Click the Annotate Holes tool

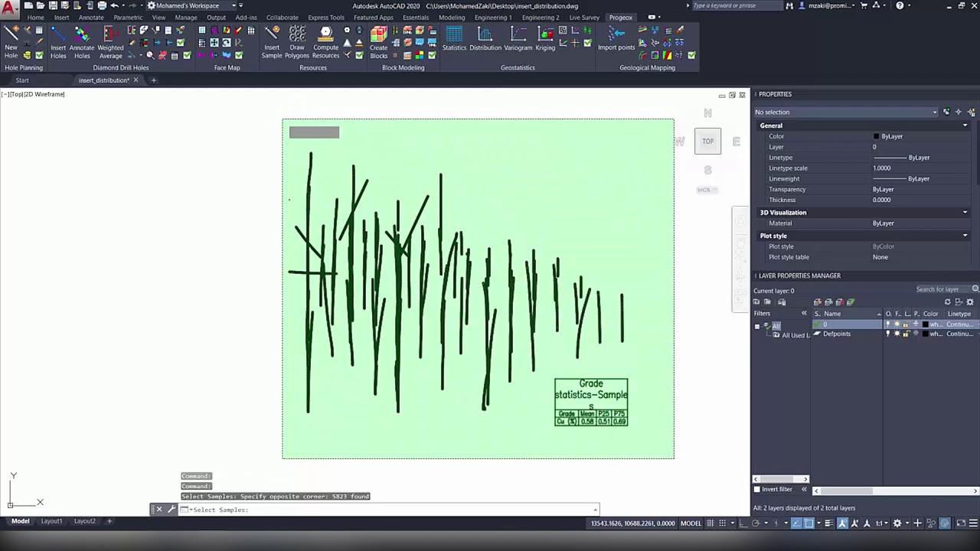82,42
